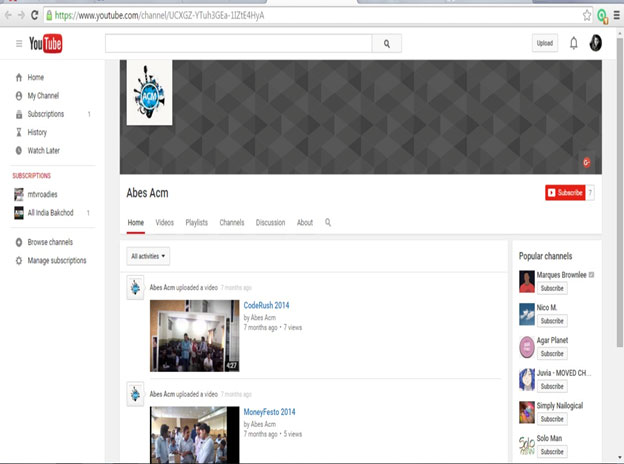624x464 pixels.
Task: Open the YouTube guide hamburger menu
Action: (19, 43)
